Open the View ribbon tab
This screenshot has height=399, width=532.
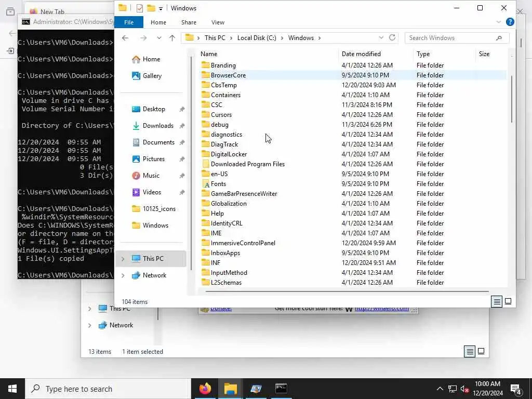tap(218, 22)
